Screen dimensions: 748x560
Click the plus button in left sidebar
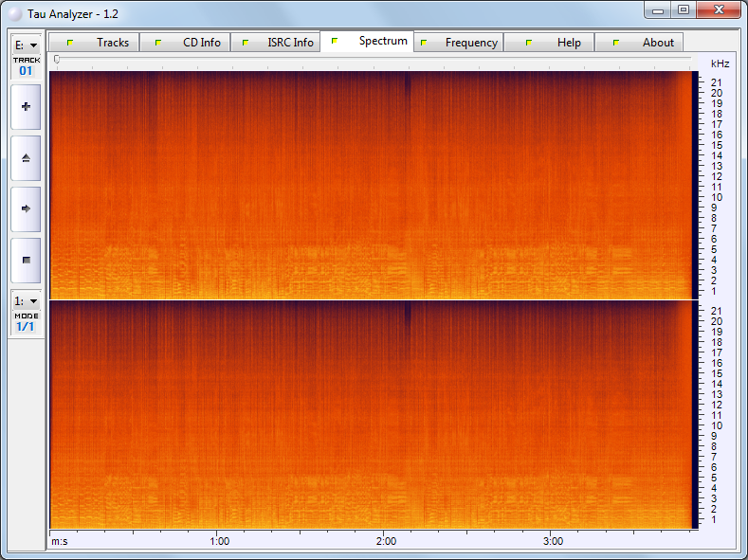26,107
